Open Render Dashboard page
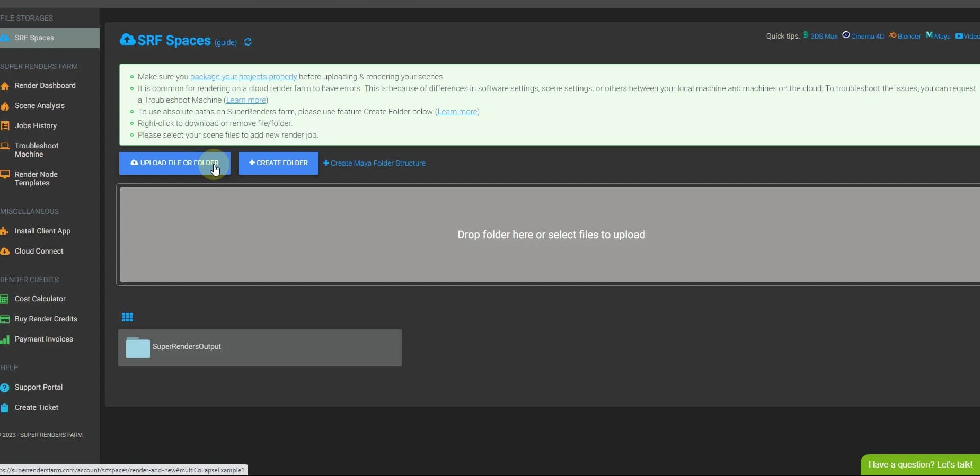Viewport: 980px width, 476px height. pos(45,85)
